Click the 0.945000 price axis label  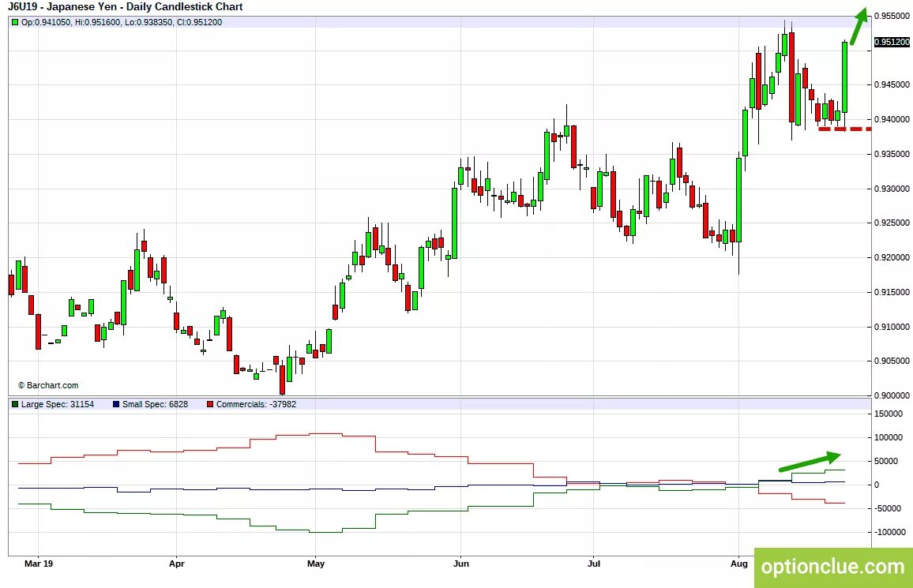(892, 85)
